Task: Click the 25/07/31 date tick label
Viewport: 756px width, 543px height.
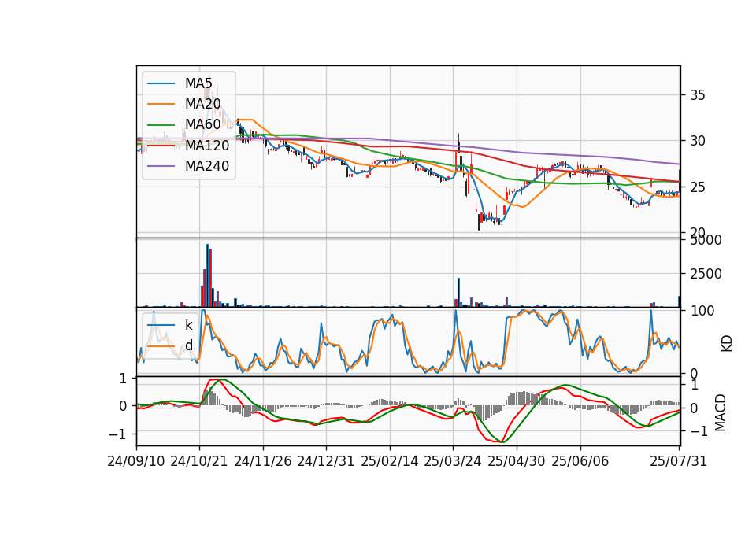Action: click(x=678, y=461)
